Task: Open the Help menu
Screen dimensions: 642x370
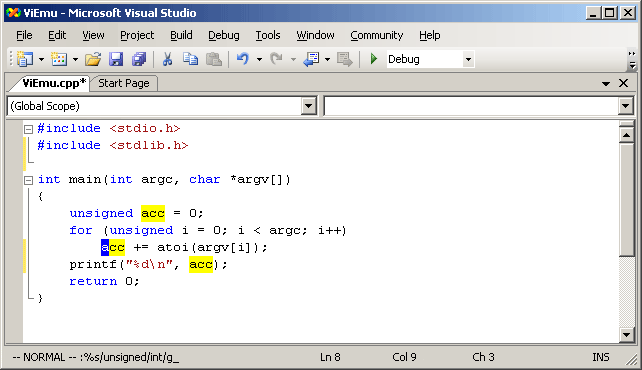Action: (430, 36)
